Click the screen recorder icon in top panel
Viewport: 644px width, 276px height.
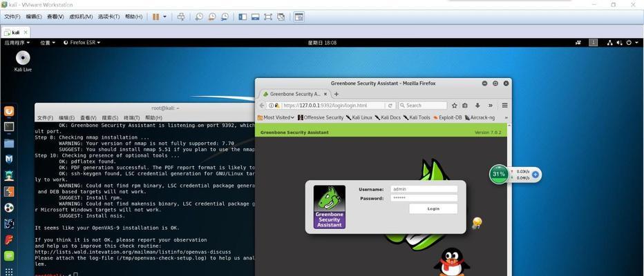click(578, 43)
